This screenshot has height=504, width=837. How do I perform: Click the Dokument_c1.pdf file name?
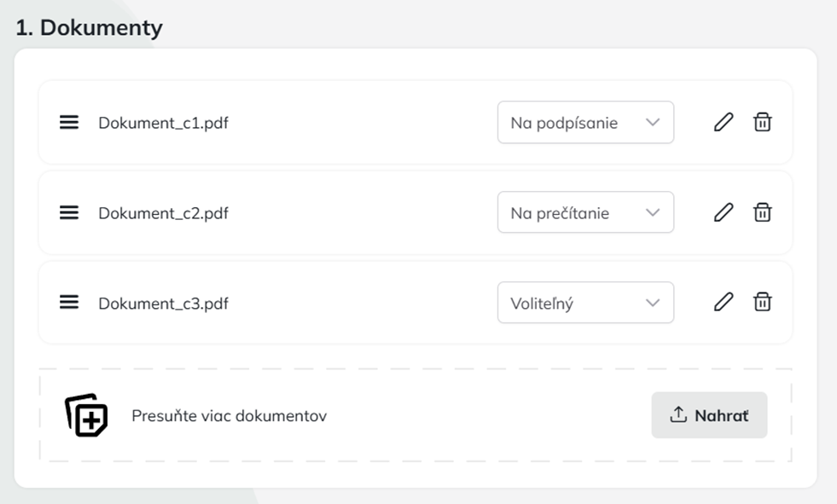163,123
